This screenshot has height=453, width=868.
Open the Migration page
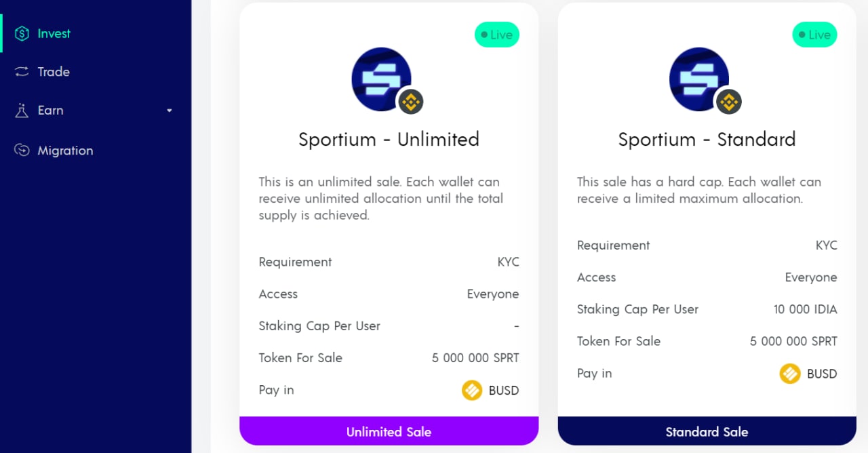tap(65, 151)
